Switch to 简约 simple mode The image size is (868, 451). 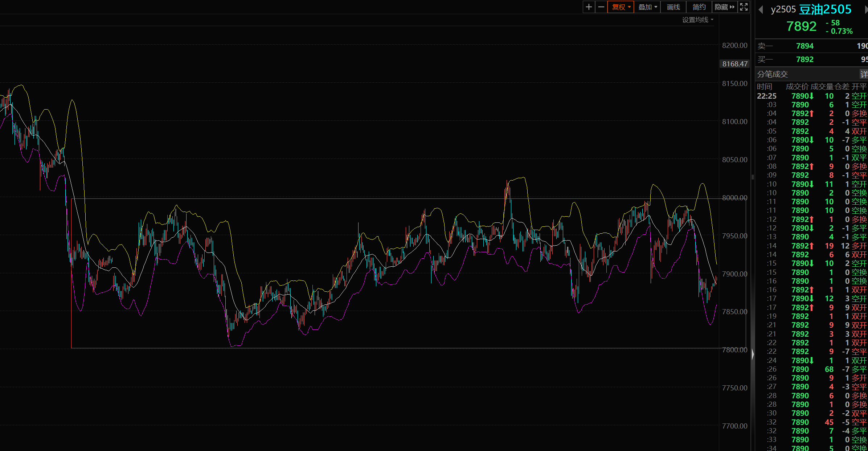[699, 7]
